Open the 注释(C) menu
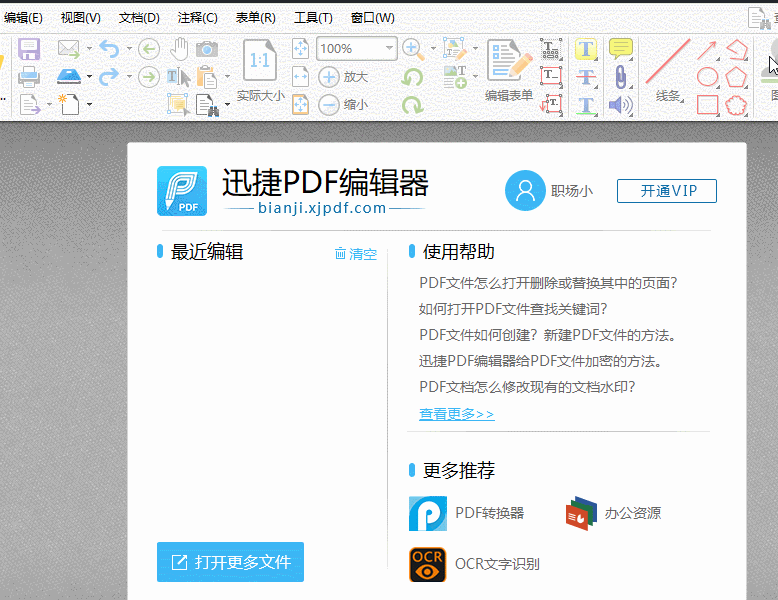778x600 pixels. click(197, 18)
